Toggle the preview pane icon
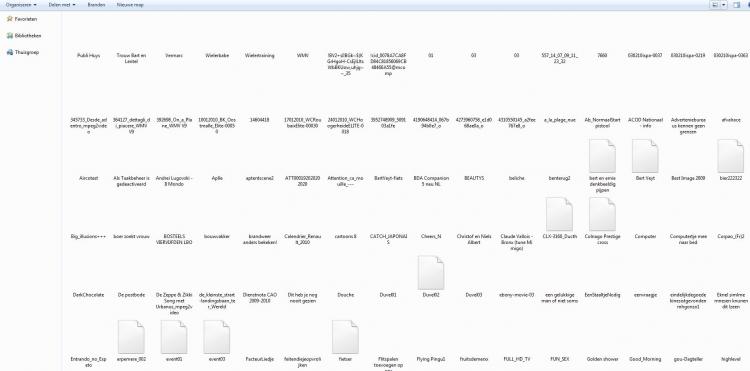 [736, 5]
